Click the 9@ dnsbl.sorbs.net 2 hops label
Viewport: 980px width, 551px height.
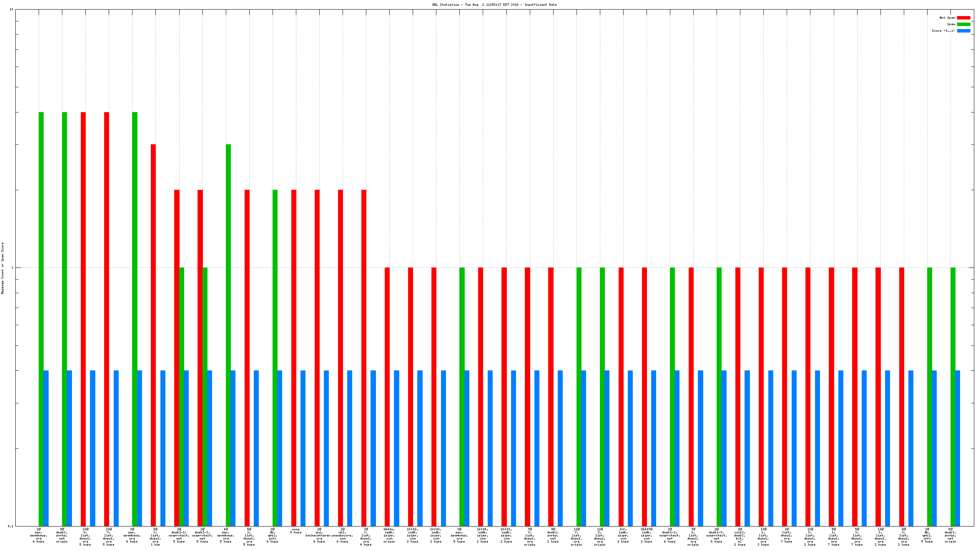(x=553, y=536)
